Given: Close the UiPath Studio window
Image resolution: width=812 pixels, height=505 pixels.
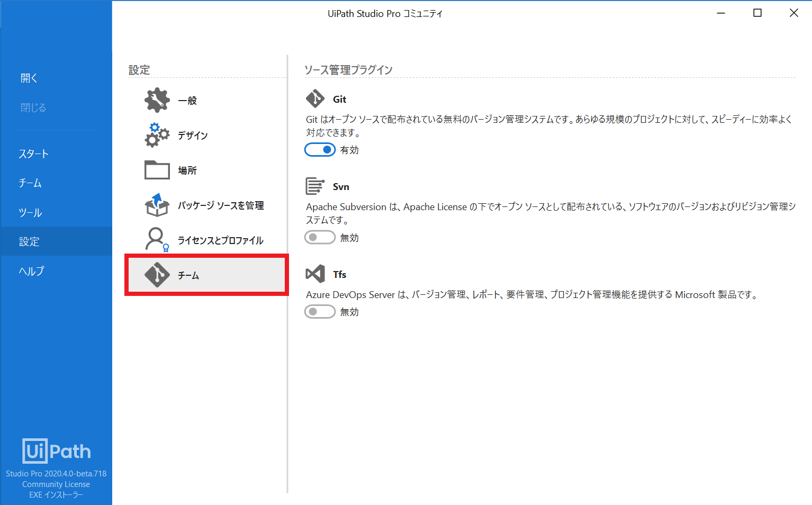Looking at the screenshot, I should pyautogui.click(x=794, y=13).
